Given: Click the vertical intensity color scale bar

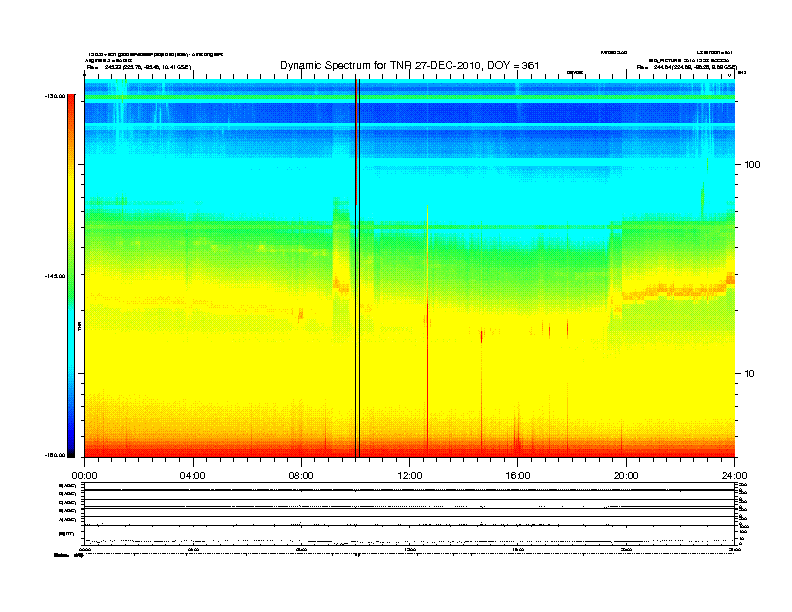Looking at the screenshot, I should point(71,276).
